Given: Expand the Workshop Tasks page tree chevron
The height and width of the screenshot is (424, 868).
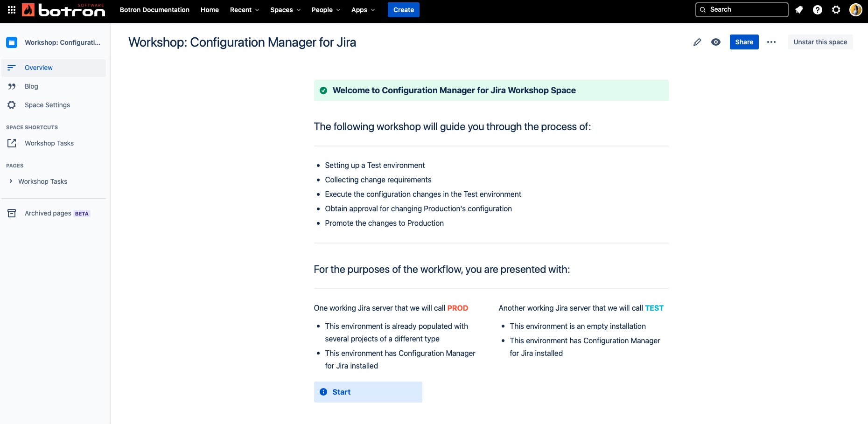Looking at the screenshot, I should pos(11,181).
